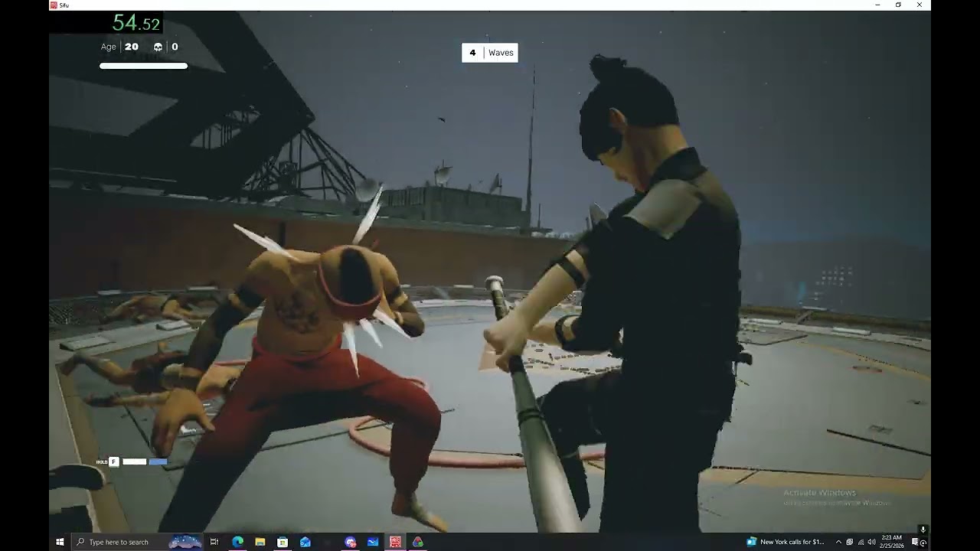The image size is (980, 551).
Task: Click the white health bar
Action: tap(143, 66)
